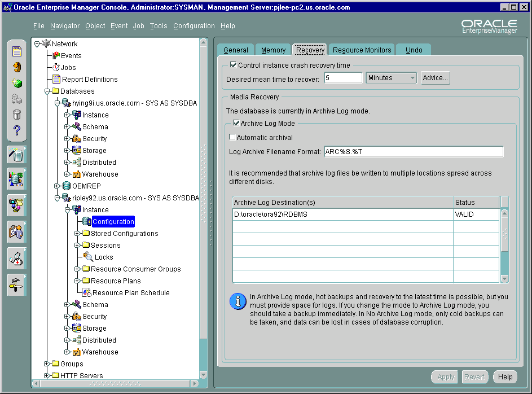The image size is (532, 394).
Task: Click the refresh icon in left toolbar
Action: (x=17, y=67)
